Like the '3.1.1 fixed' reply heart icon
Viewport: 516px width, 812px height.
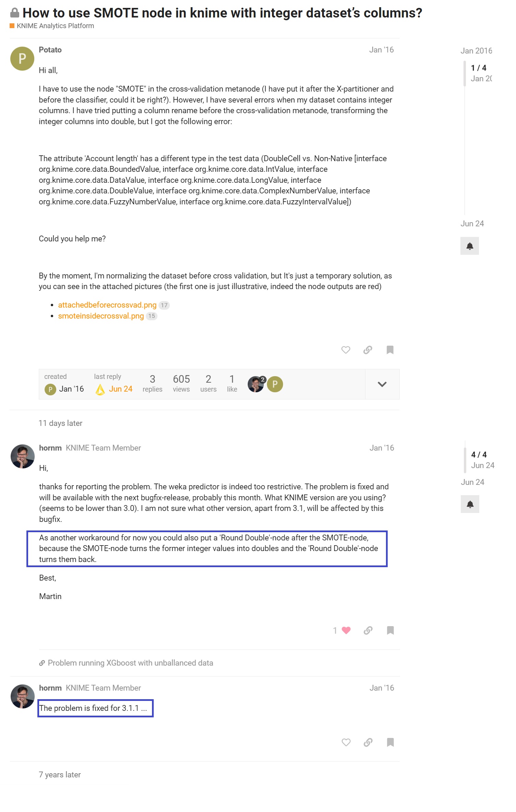coord(346,742)
